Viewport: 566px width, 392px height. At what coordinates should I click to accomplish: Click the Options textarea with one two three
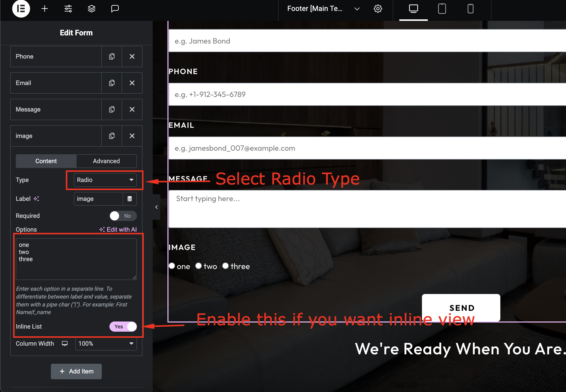(x=76, y=259)
